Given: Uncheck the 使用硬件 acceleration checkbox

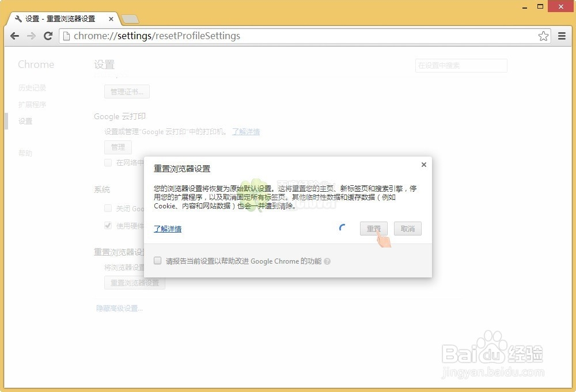Looking at the screenshot, I should 108,226.
